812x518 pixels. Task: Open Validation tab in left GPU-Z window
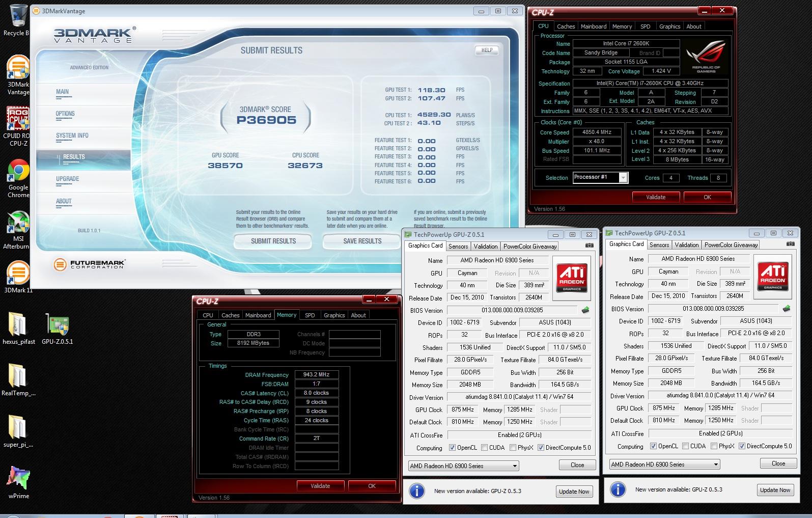tap(486, 247)
